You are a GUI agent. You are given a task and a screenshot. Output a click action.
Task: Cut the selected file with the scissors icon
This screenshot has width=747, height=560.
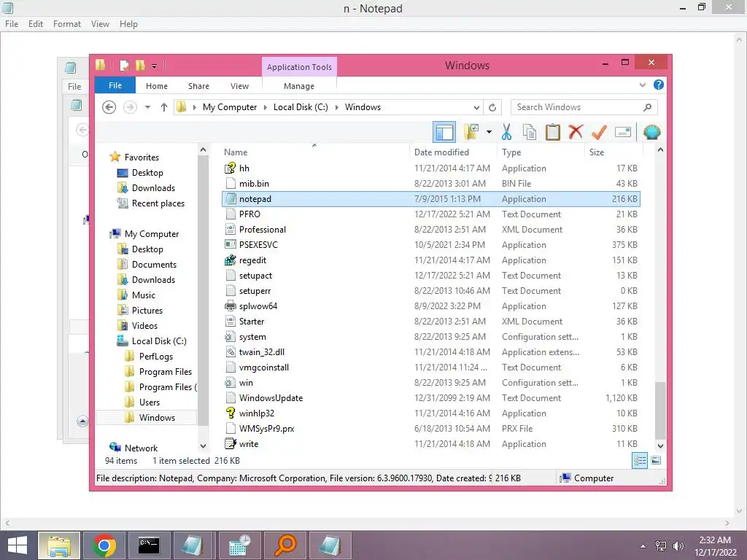point(506,132)
